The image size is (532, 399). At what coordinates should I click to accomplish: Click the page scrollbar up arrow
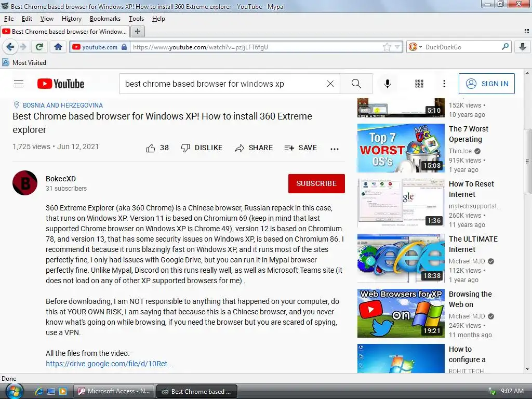(527, 73)
